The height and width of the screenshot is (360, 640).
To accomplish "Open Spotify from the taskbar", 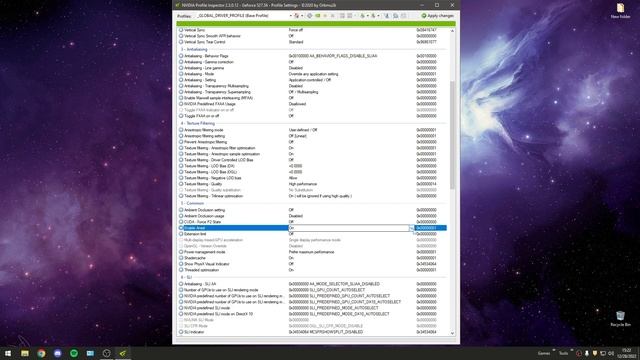I will (x=74, y=353).
